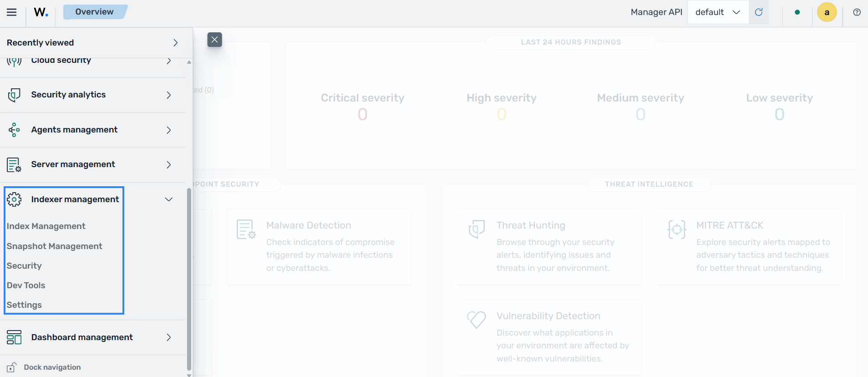This screenshot has height=377, width=868.
Task: Refresh the Manager API selection
Action: tap(759, 12)
